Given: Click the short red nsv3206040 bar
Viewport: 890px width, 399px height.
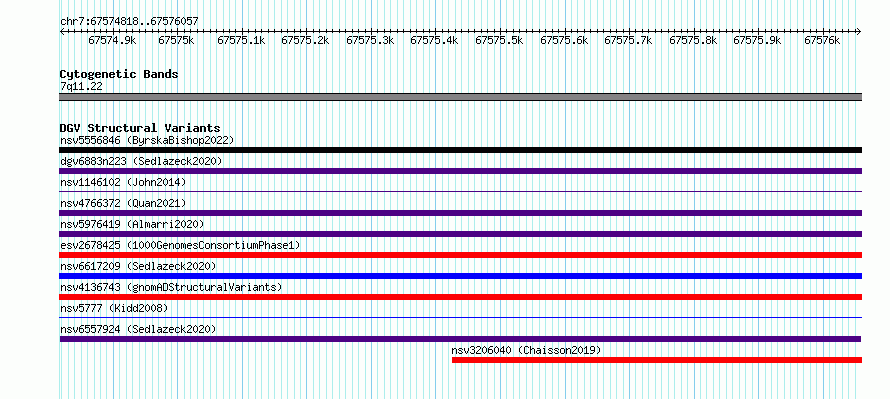Looking at the screenshot, I should click(x=657, y=360).
